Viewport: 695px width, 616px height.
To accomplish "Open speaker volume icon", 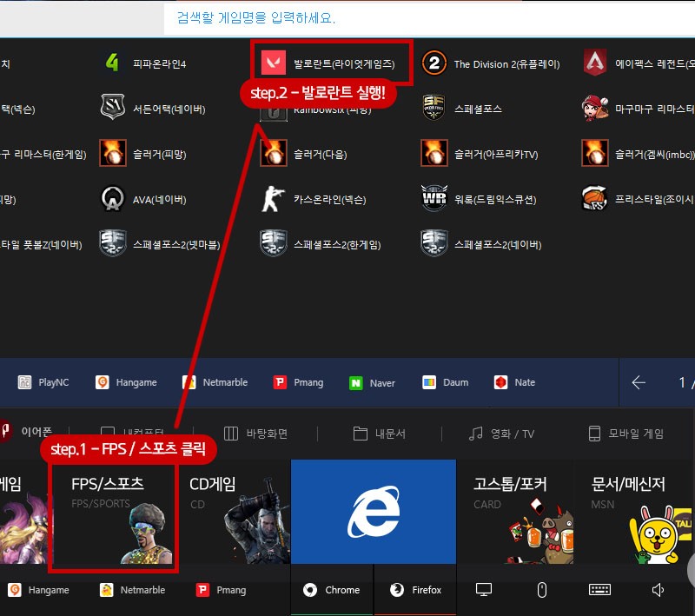I will tap(659, 590).
